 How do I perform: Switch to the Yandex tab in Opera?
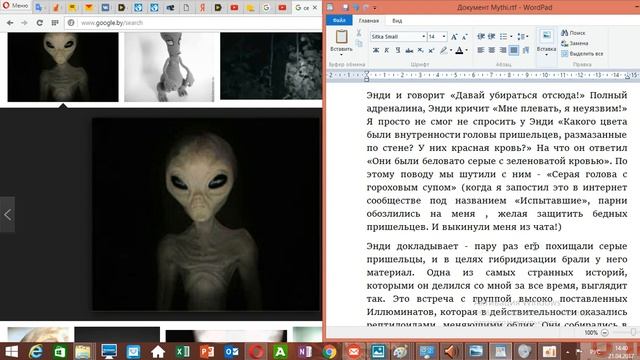point(202,7)
